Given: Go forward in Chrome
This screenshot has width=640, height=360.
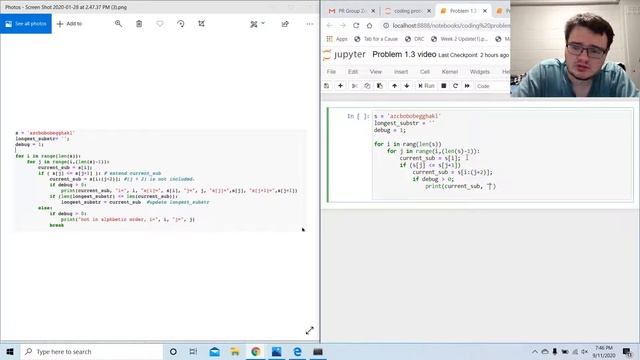Looking at the screenshot, I should pos(342,25).
